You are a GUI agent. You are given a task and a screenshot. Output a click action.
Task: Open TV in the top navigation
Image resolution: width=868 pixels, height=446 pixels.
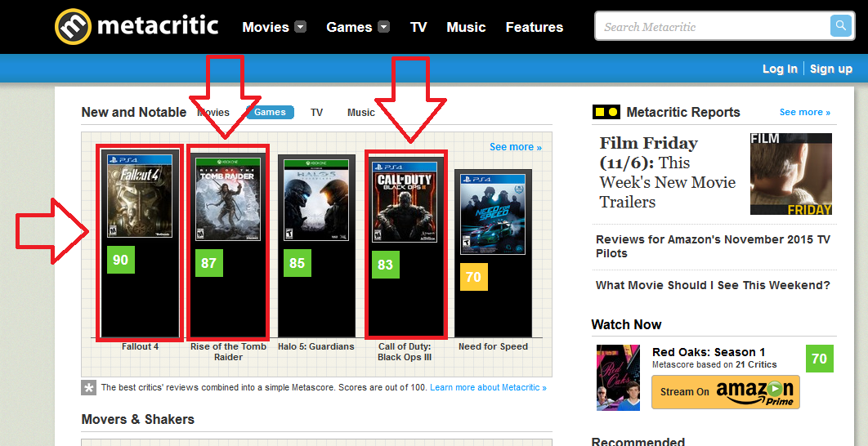point(418,27)
